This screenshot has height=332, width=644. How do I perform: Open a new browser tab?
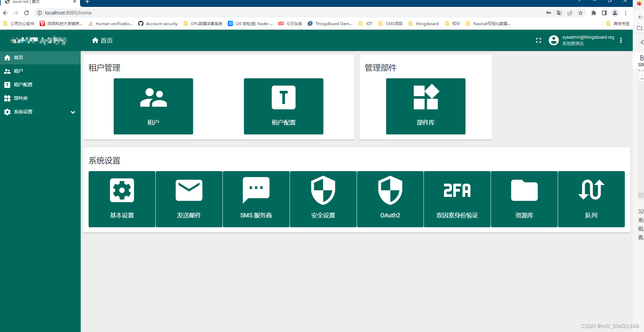(x=87, y=2)
